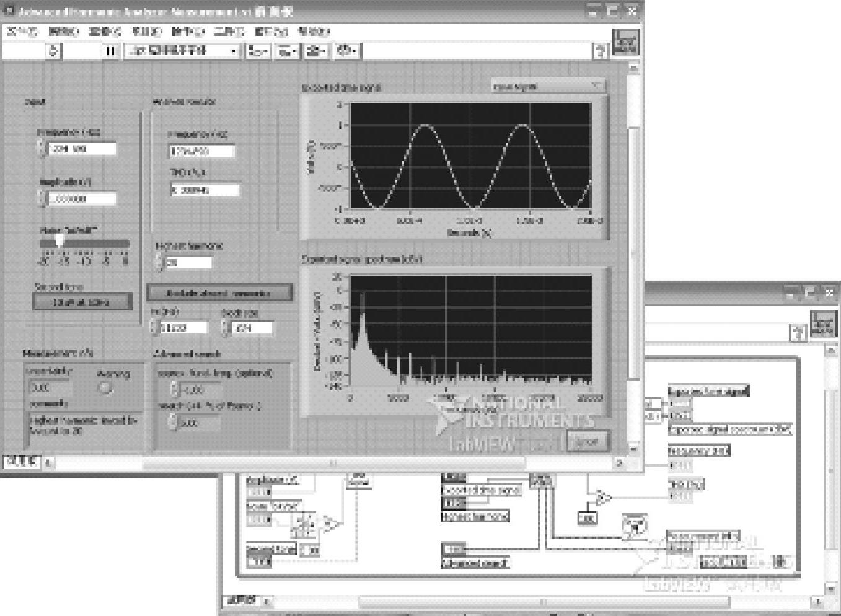The image size is (841, 616).
Task: Click the front panel horizontal scrollbar
Action: pos(335,462)
